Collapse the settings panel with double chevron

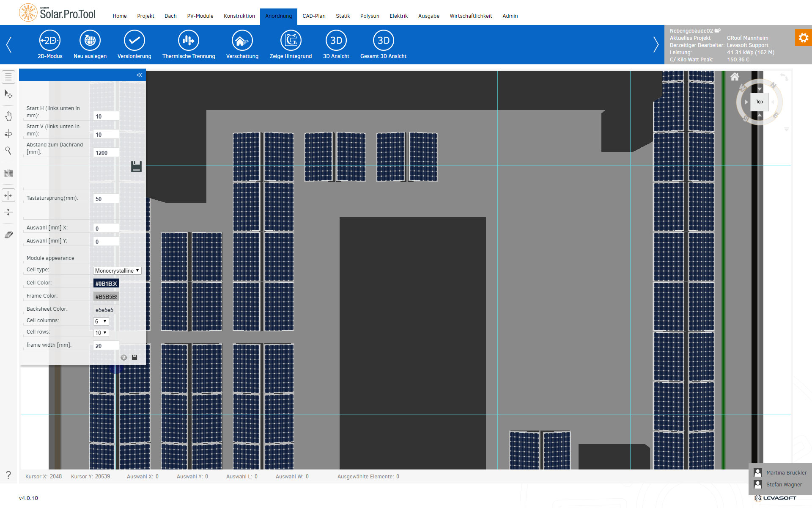(x=140, y=75)
